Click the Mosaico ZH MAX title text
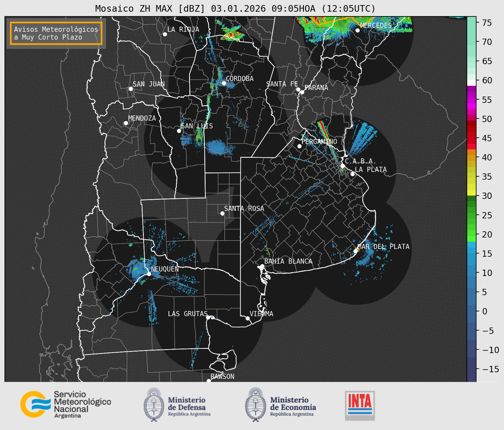The height and width of the screenshot is (430, 504). (235, 9)
